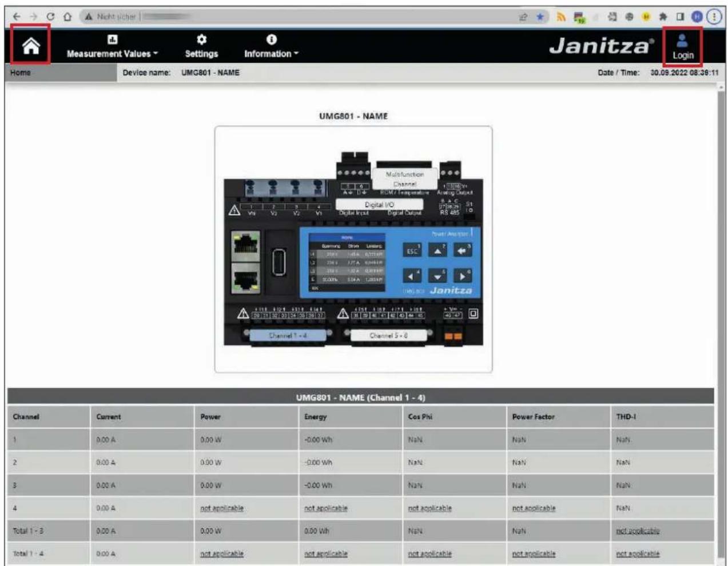This screenshot has width=728, height=566.
Task: Click the Multifunction Channel label on device
Action: tap(405, 179)
